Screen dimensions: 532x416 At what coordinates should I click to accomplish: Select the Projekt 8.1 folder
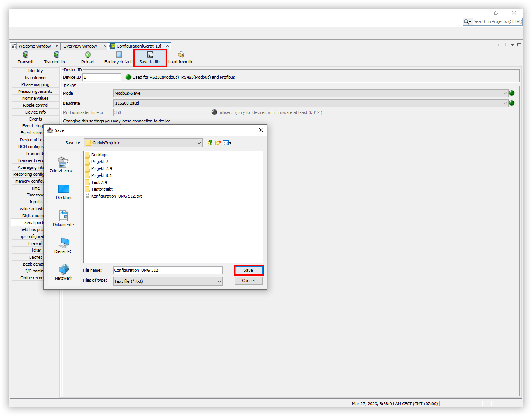coord(101,175)
